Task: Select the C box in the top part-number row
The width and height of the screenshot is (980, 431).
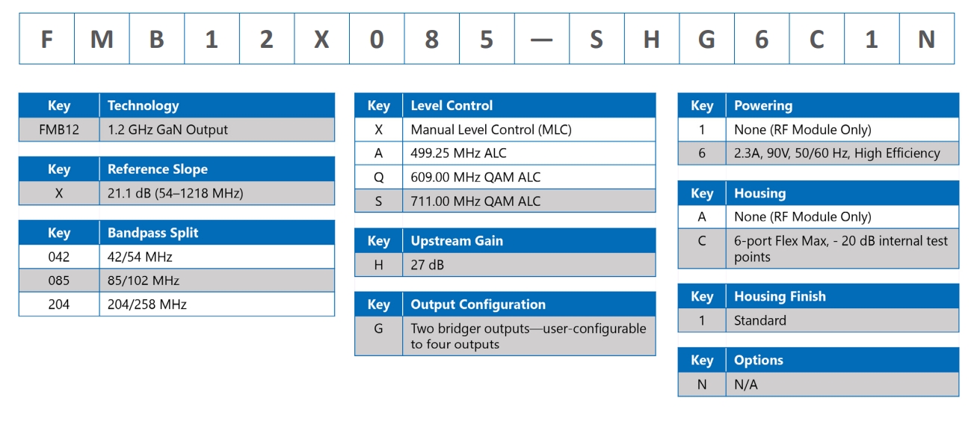Action: 816,38
